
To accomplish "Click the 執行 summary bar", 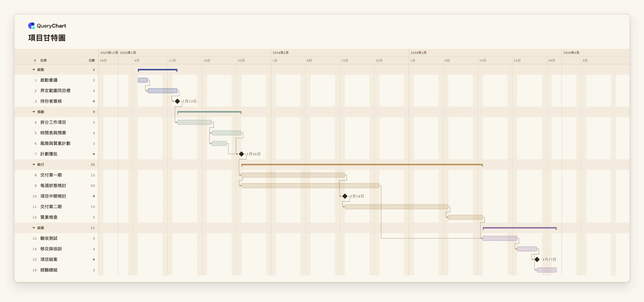I will click(x=362, y=165).
